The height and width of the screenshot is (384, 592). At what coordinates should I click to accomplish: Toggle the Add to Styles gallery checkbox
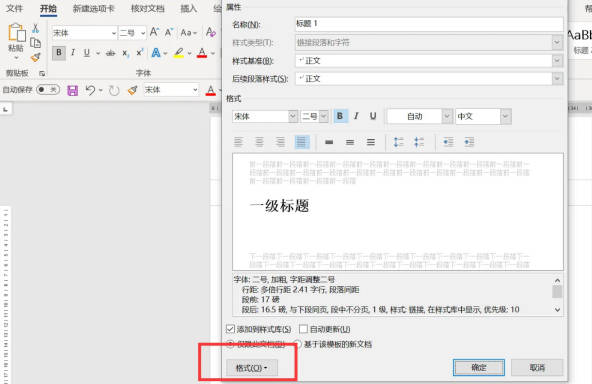230,329
